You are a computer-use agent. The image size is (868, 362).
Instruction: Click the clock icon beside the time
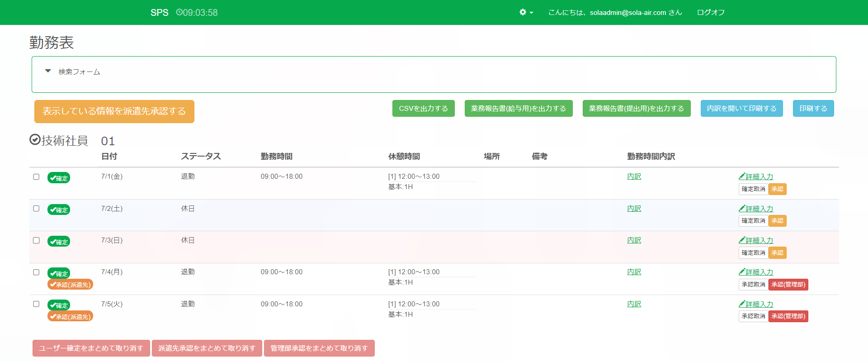click(x=179, y=12)
